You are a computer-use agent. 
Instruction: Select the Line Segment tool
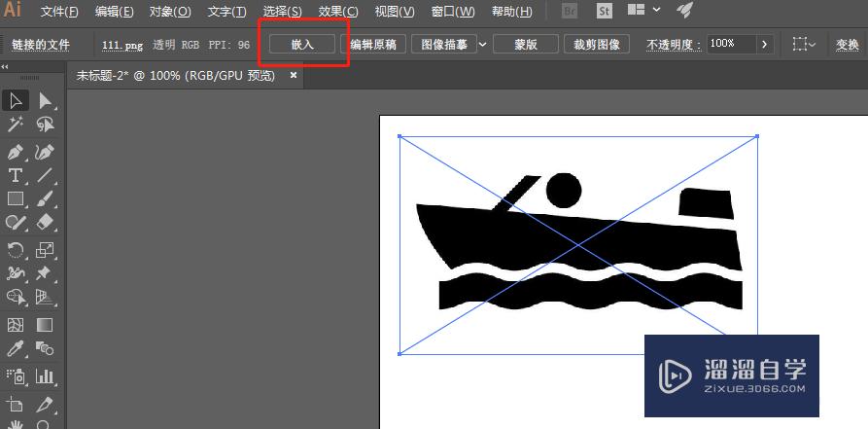pos(45,175)
